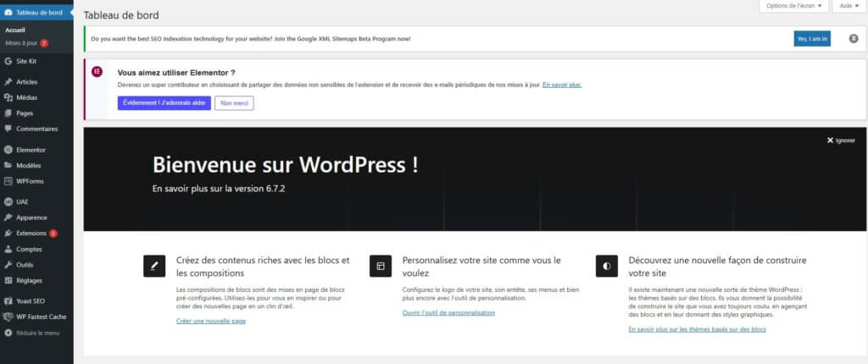
Task: Click the Médias library icon
Action: [x=8, y=97]
